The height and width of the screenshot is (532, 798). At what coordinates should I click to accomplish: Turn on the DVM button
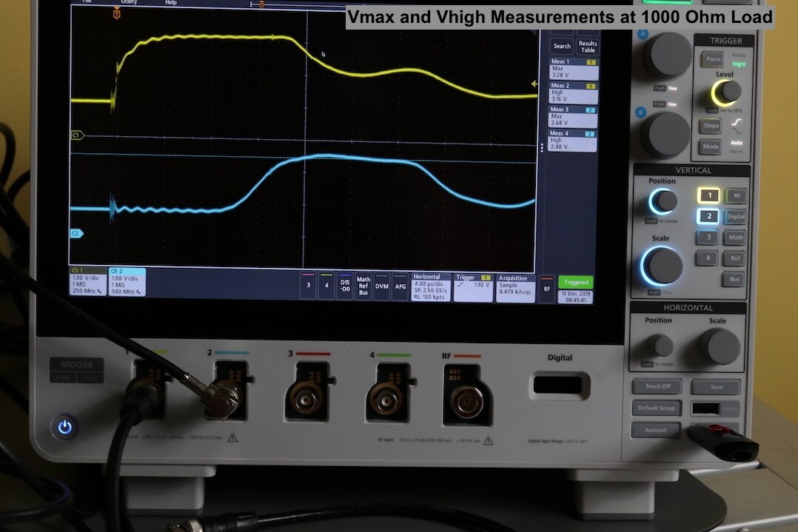pos(382,286)
